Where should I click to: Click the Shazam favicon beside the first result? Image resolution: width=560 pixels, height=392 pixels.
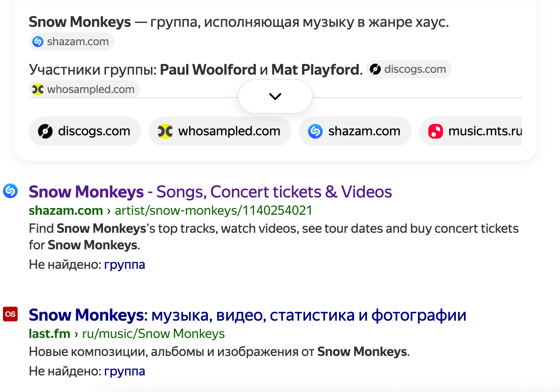(x=10, y=191)
